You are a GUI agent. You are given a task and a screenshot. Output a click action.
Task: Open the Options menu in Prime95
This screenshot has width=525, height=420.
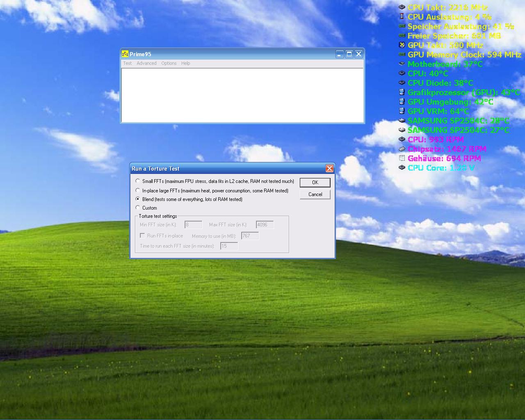click(169, 63)
